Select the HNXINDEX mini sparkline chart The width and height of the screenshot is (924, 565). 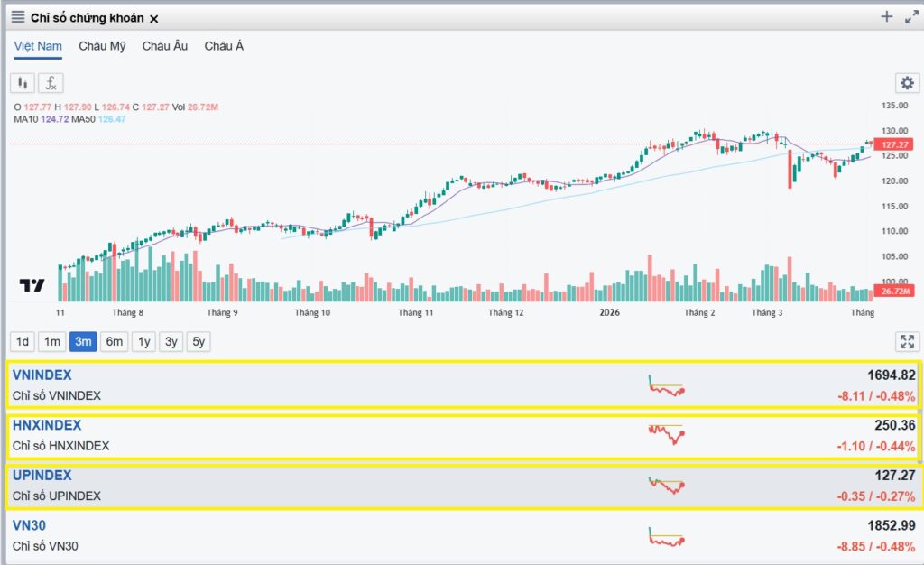tap(667, 434)
